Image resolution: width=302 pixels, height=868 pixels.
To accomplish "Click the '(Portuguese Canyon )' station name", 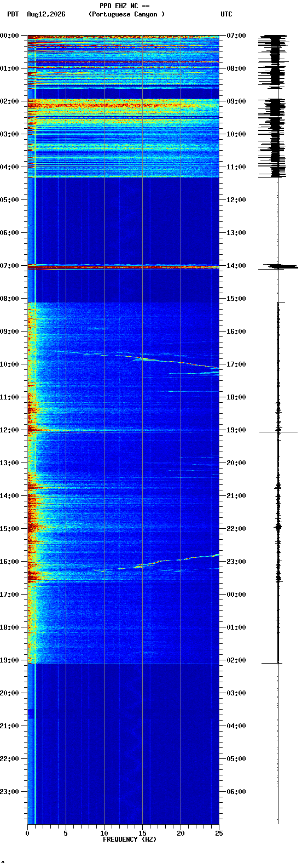I will tap(126, 15).
